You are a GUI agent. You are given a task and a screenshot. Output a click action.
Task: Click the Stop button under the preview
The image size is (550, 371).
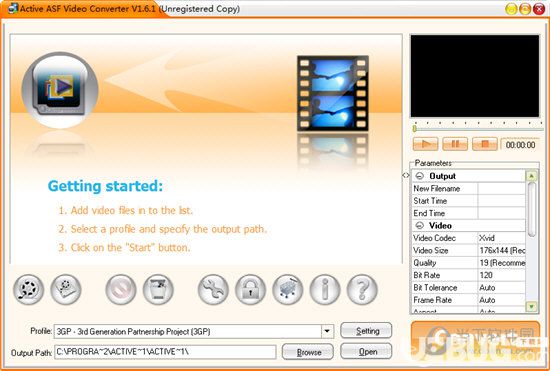click(x=485, y=144)
